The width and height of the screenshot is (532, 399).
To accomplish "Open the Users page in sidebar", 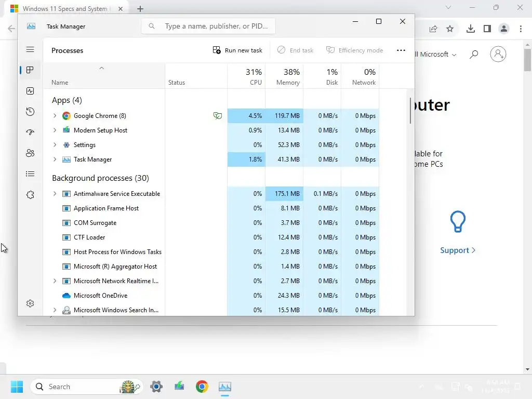I will (x=30, y=153).
